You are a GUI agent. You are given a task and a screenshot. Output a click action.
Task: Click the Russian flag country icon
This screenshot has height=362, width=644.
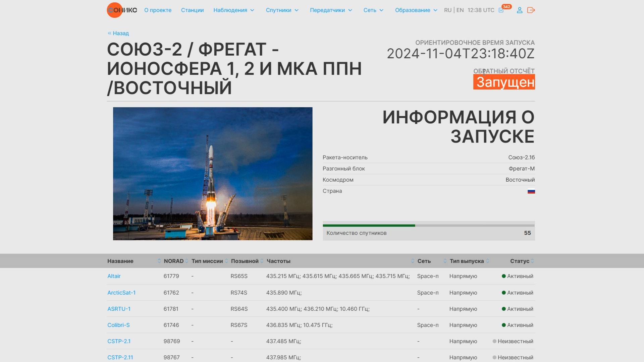pyautogui.click(x=531, y=191)
